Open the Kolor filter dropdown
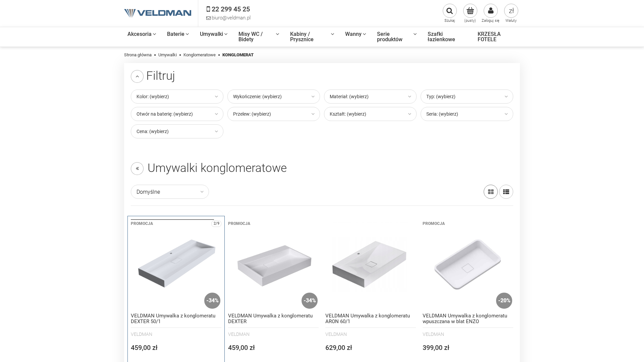 coord(177,97)
